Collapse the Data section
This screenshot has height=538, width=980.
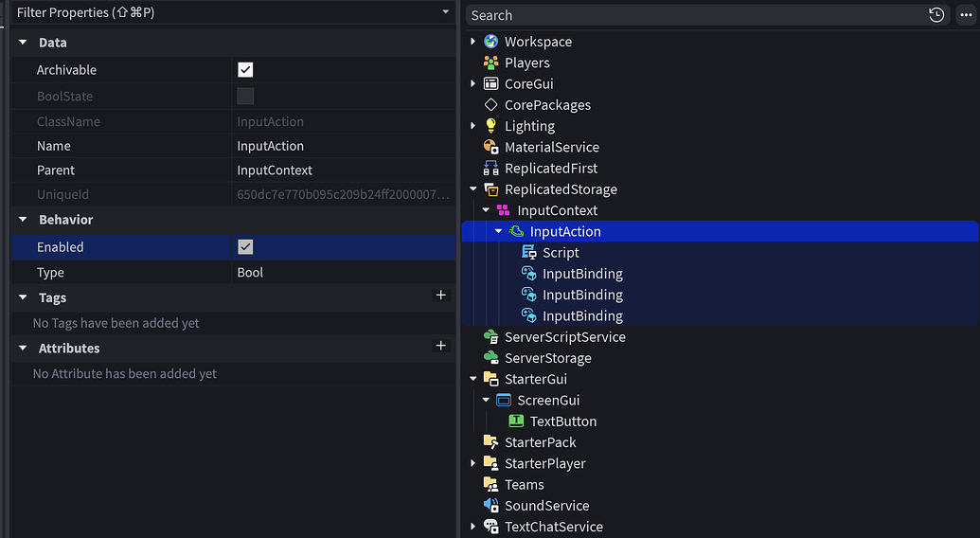23,43
